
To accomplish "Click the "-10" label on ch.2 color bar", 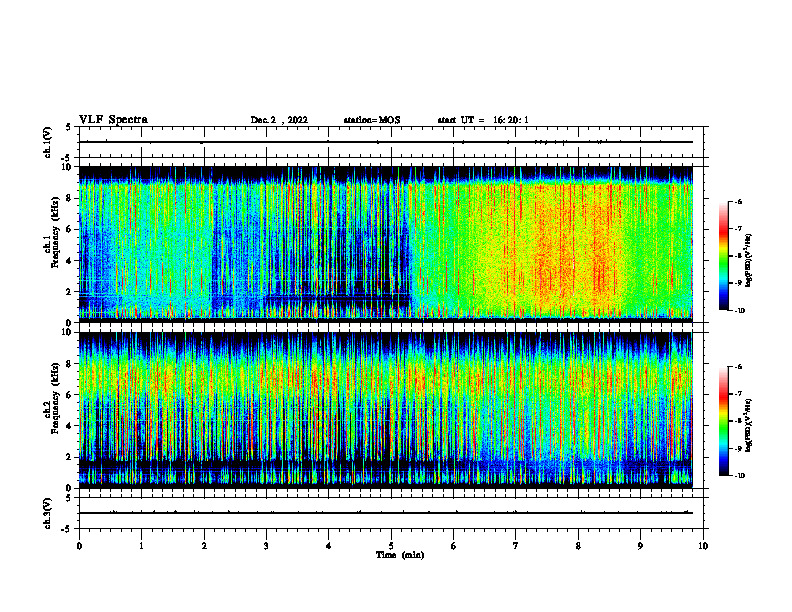I will point(740,476).
